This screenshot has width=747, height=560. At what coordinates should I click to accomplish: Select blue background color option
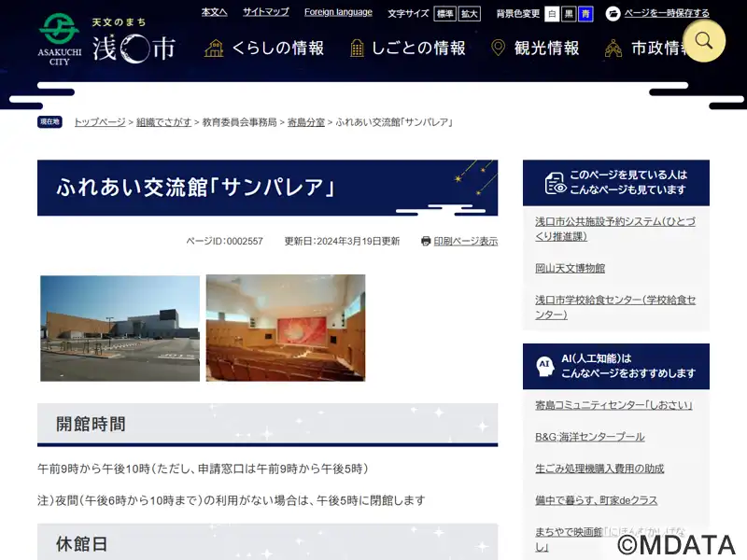coord(585,14)
